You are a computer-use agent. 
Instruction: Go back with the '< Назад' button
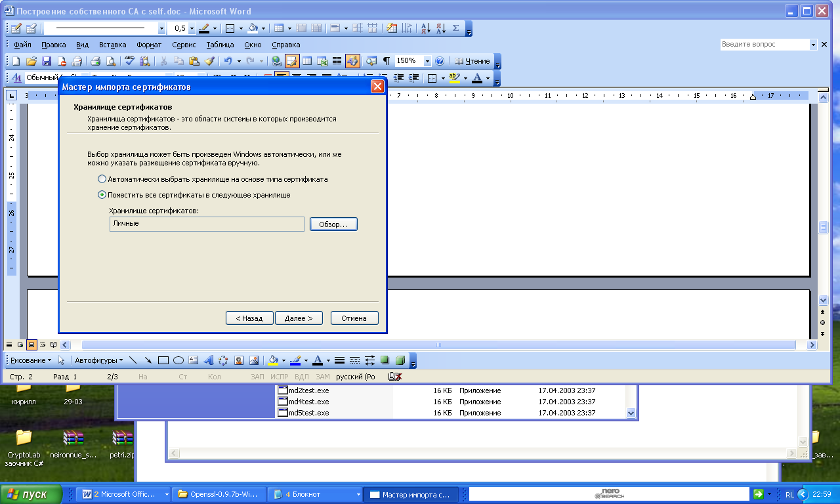pos(249,318)
